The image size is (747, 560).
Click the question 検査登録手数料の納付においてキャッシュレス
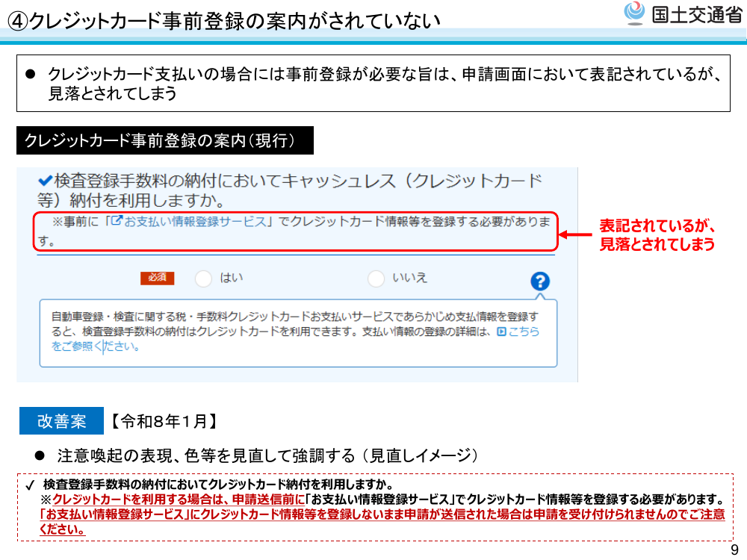coord(290,190)
